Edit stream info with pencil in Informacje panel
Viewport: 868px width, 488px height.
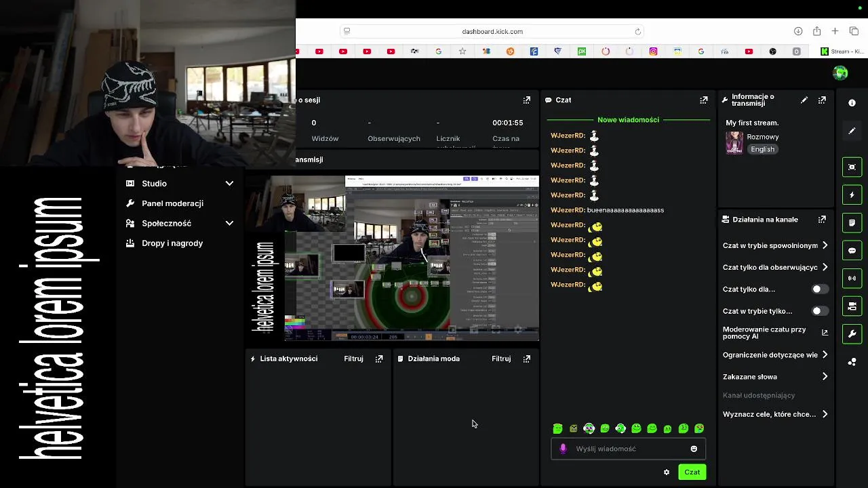[804, 100]
